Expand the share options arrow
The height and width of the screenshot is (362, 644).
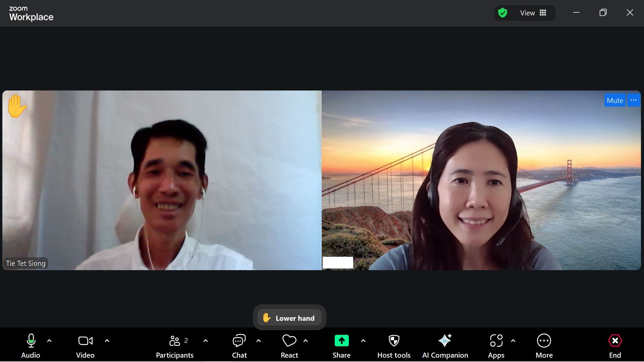(x=363, y=341)
